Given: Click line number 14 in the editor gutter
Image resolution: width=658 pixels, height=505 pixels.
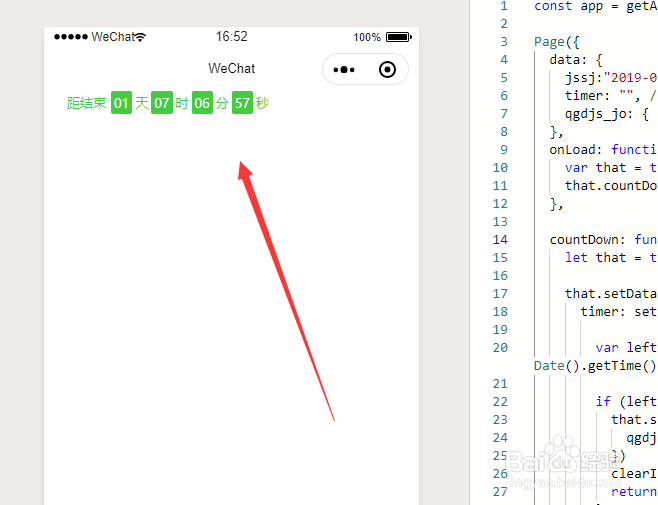Looking at the screenshot, I should (500, 240).
